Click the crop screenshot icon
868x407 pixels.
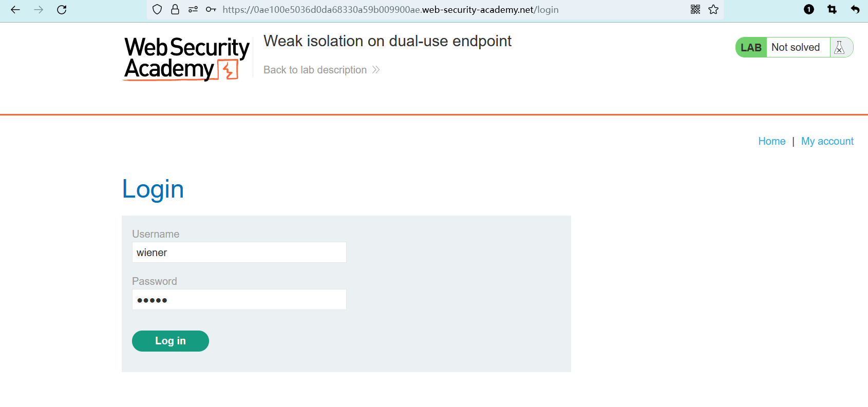click(832, 10)
